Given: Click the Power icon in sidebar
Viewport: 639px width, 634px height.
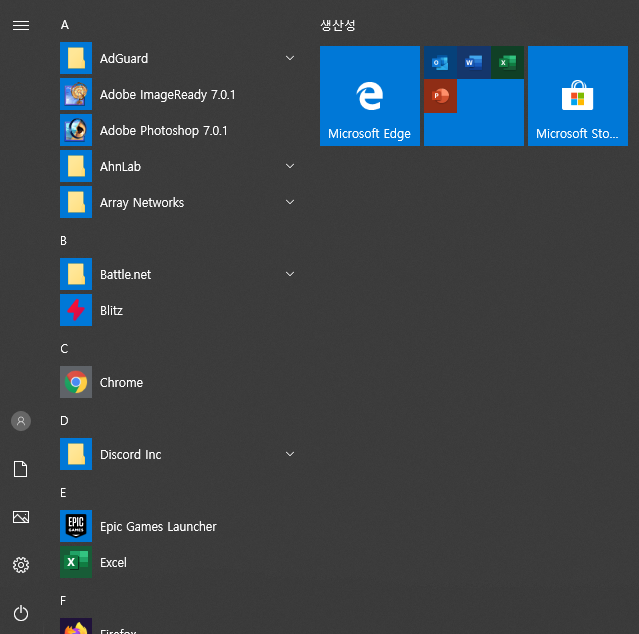Looking at the screenshot, I should click(21, 613).
